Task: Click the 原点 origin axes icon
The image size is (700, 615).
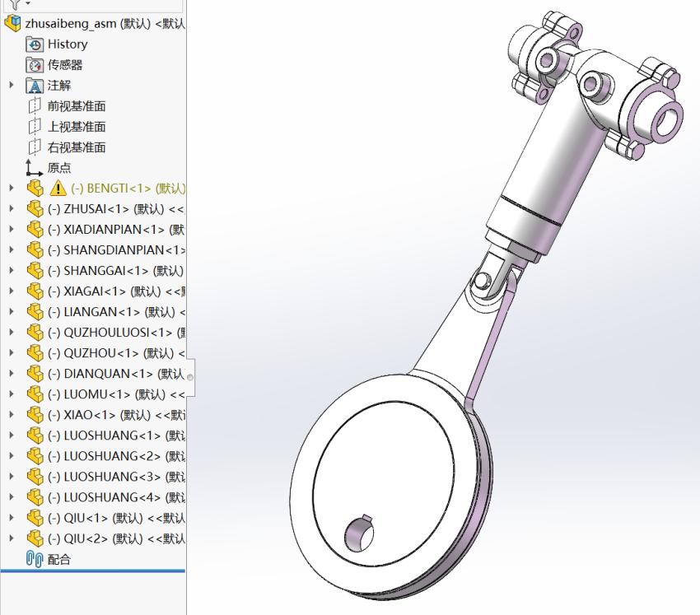Action: [35, 168]
